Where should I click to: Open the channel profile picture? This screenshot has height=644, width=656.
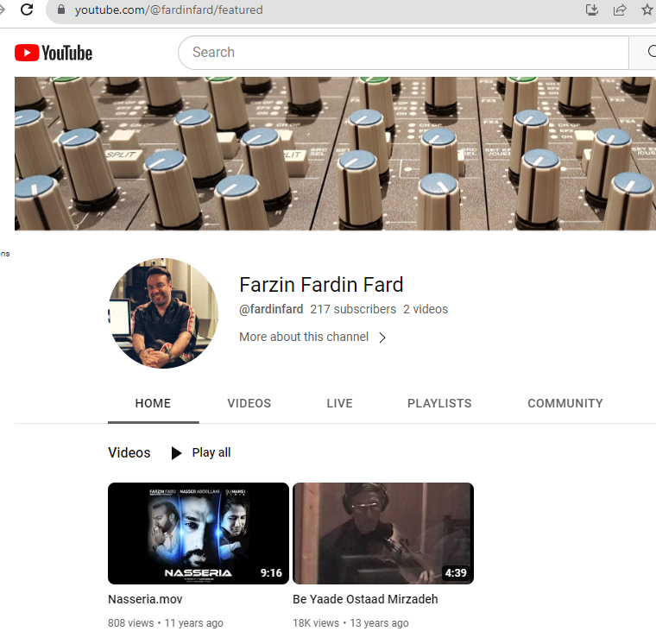click(163, 313)
